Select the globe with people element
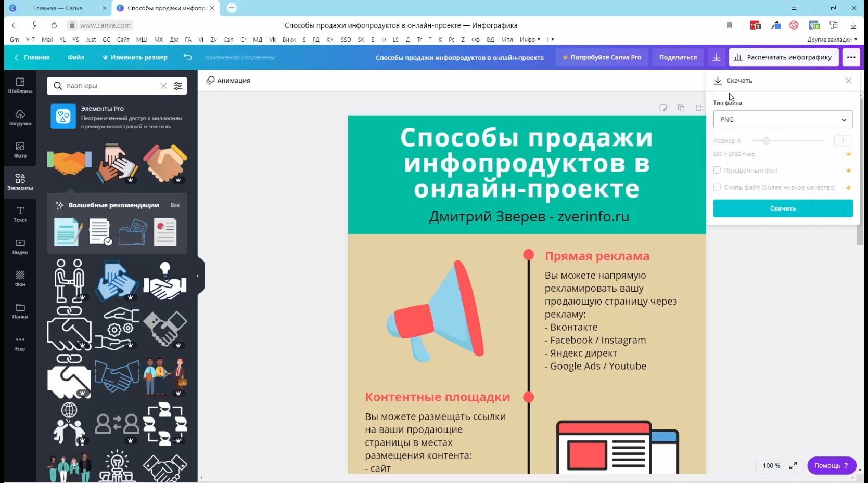 (x=69, y=424)
